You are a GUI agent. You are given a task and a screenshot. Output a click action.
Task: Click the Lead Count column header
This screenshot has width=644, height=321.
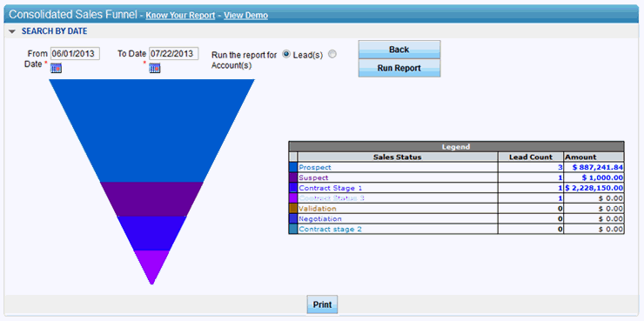pos(531,157)
